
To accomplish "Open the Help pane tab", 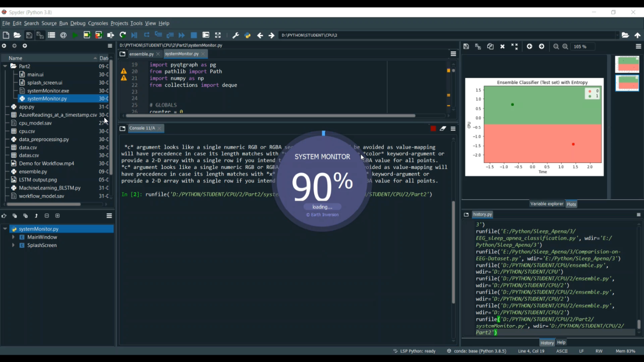I will click(561, 342).
